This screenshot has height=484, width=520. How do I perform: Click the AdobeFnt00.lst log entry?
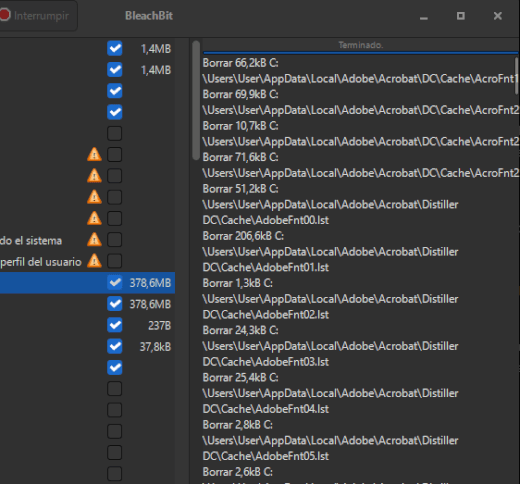pyautogui.click(x=266, y=220)
